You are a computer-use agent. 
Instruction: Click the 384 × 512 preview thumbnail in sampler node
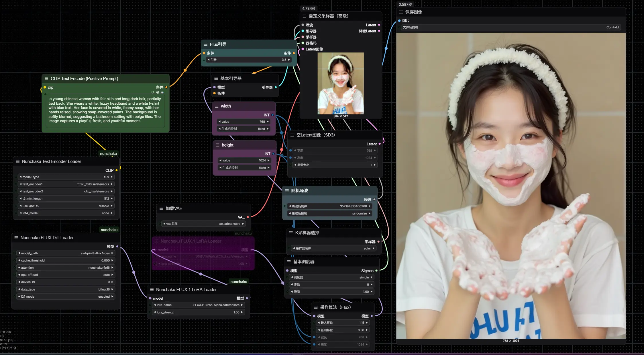341,83
